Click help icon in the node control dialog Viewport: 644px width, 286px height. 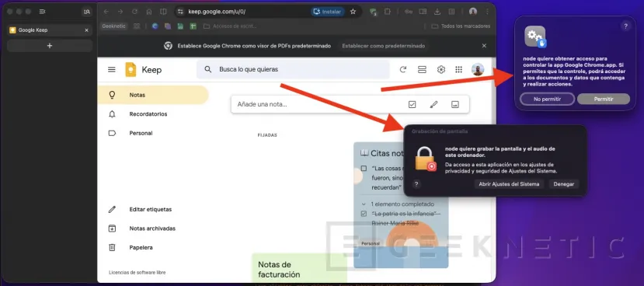click(625, 26)
